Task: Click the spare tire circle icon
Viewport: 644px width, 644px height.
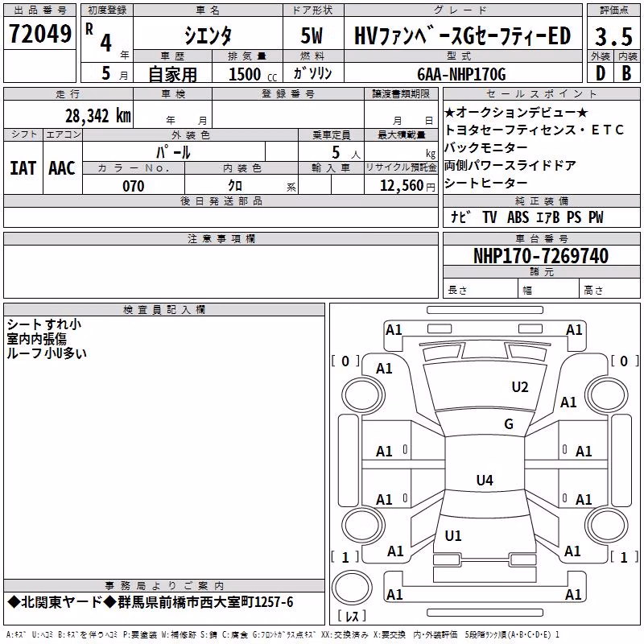Action: (352, 588)
